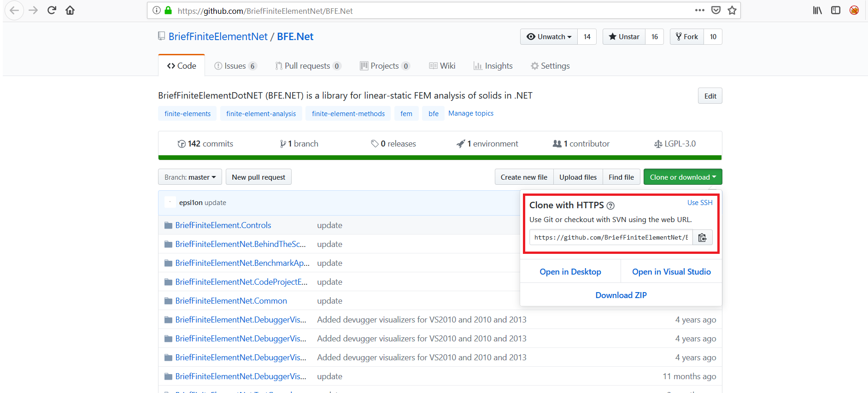Screen dimensions: 868x393
Task: Unstar the repository
Action: coord(624,37)
